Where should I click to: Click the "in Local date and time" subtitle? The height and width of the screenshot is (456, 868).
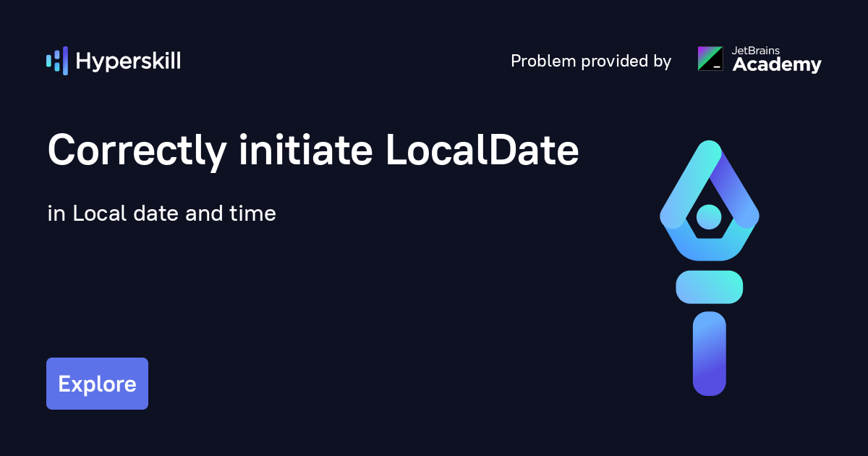pyautogui.click(x=161, y=214)
